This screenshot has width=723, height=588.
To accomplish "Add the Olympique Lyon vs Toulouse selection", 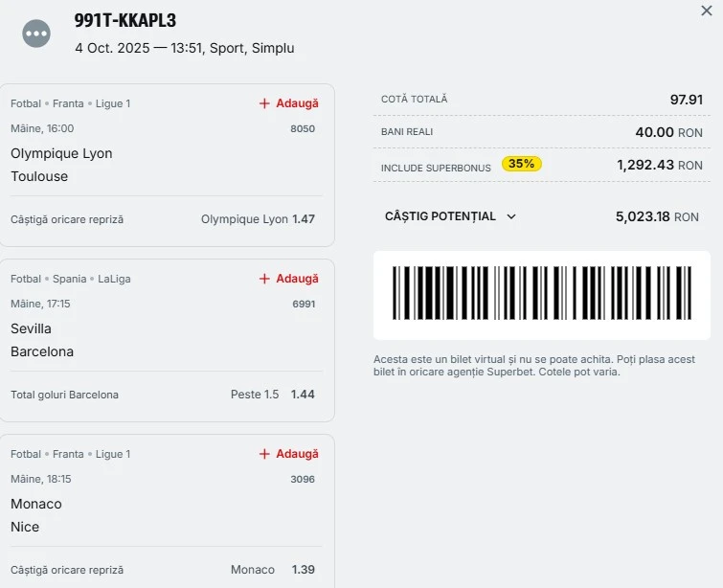I will 288,103.
